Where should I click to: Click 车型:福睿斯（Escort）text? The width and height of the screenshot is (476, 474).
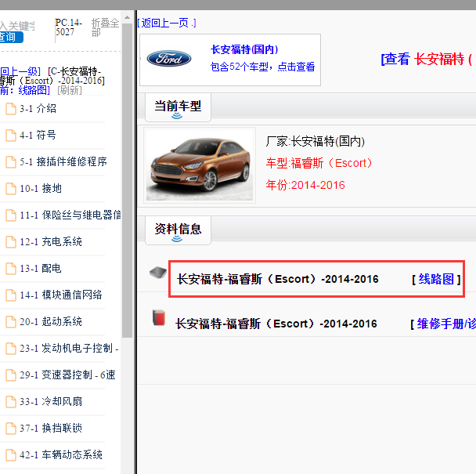pos(319,163)
